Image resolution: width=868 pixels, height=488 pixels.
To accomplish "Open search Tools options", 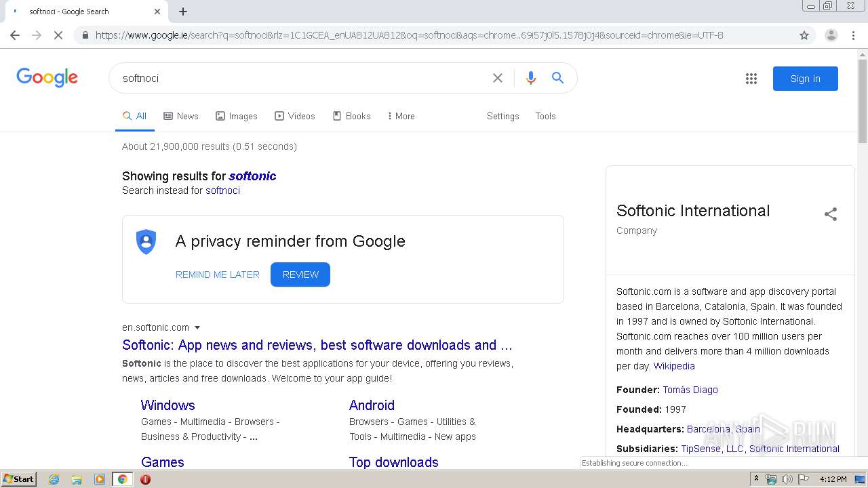I will pyautogui.click(x=545, y=116).
